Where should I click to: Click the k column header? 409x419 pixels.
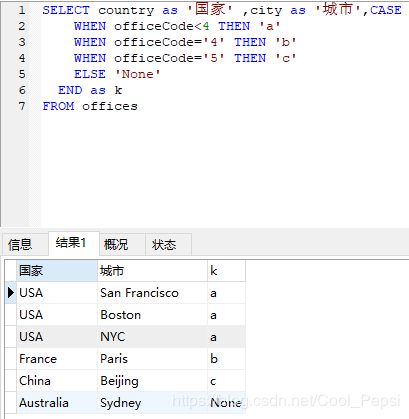pos(226,271)
